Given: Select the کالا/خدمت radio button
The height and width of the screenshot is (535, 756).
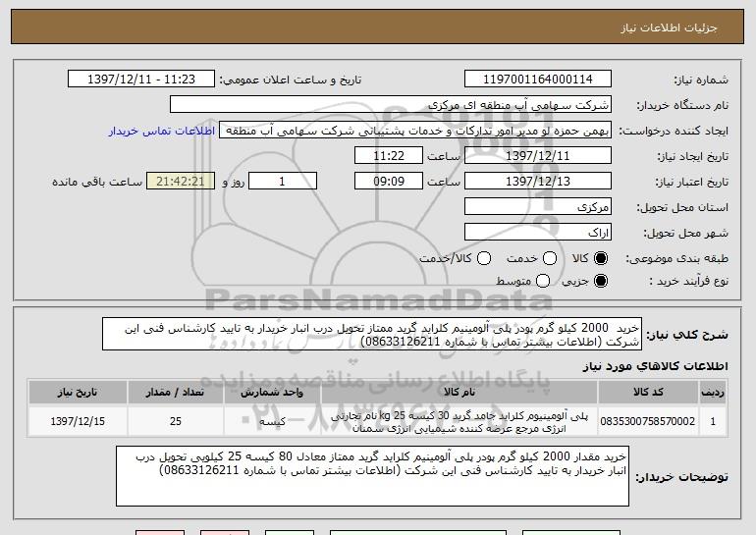Looking at the screenshot, I should coord(484,258).
